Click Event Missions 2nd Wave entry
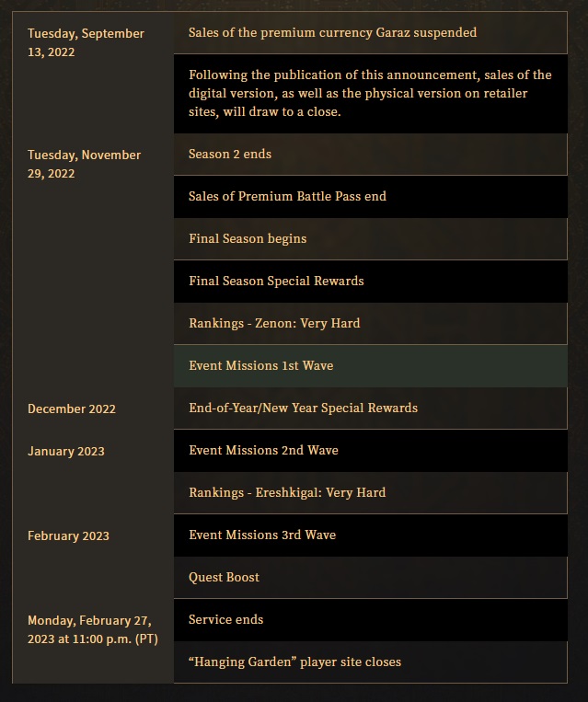The image size is (588, 702). pos(370,451)
